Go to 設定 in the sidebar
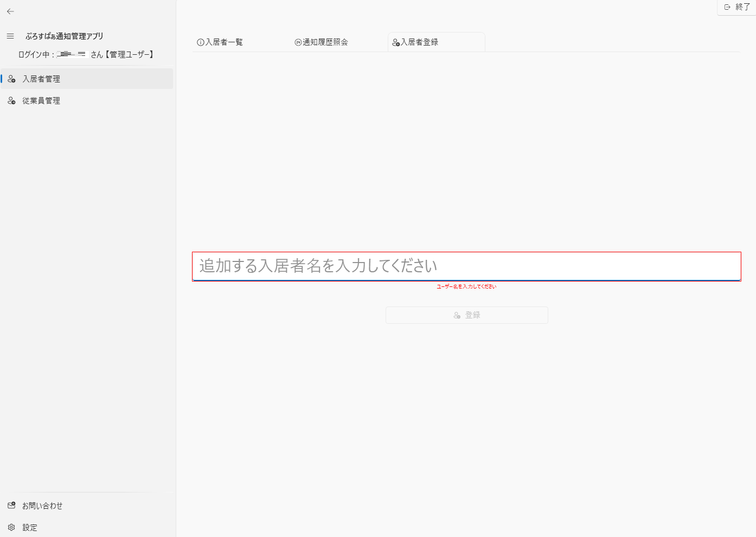This screenshot has width=756, height=537. pyautogui.click(x=30, y=527)
